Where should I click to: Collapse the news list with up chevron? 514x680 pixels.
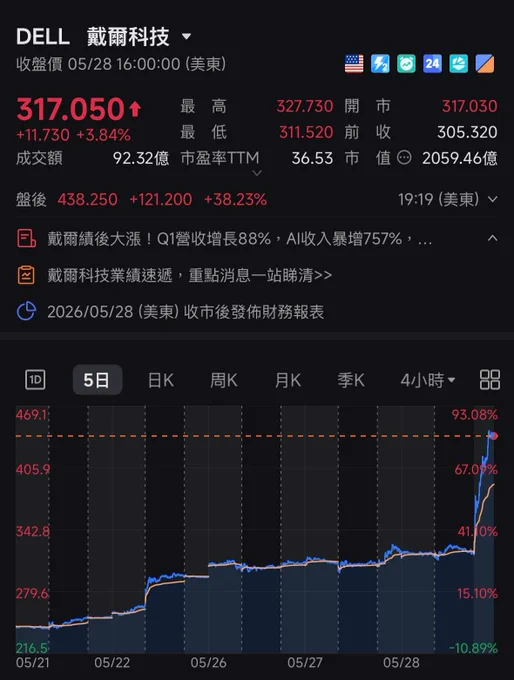(492, 238)
